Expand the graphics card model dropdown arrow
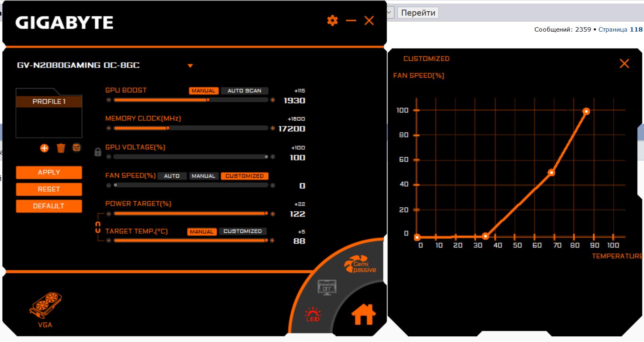644x342 pixels. coord(191,66)
